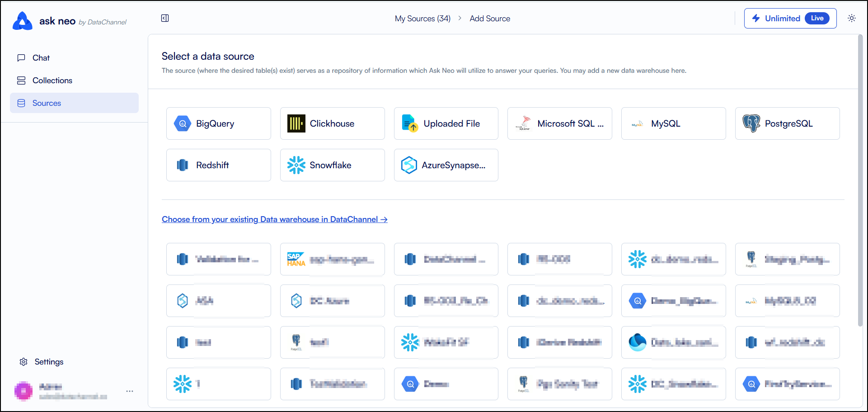The height and width of the screenshot is (412, 868).
Task: Pick the Microsoft SQL source icon
Action: coord(524,123)
